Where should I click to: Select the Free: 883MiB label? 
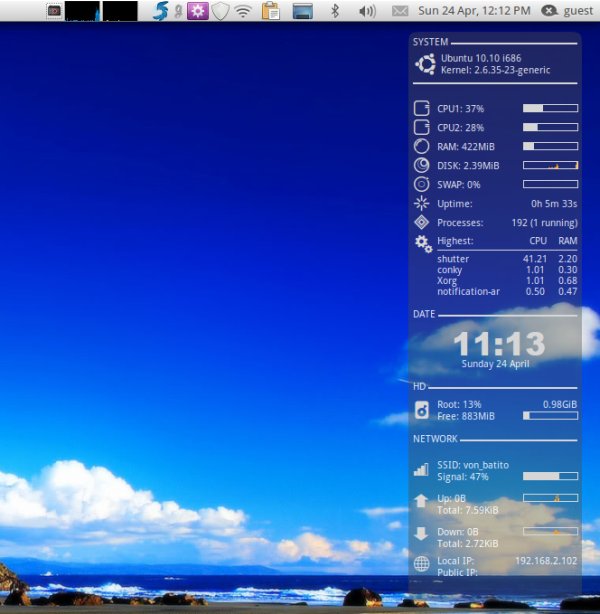(466, 416)
